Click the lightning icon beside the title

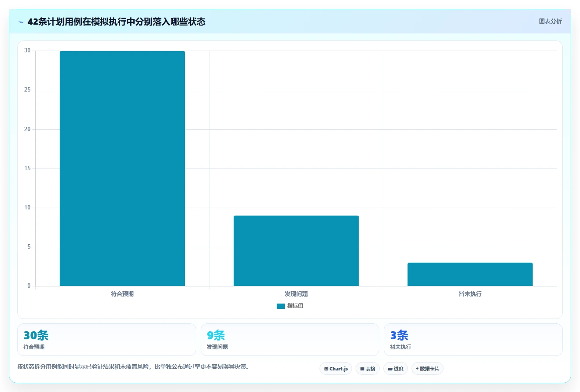21,22
